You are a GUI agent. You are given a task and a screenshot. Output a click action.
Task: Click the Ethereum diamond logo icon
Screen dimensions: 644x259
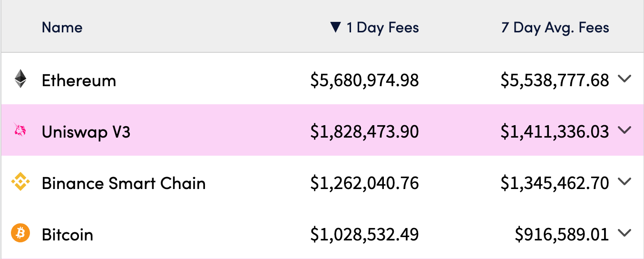pyautogui.click(x=20, y=79)
